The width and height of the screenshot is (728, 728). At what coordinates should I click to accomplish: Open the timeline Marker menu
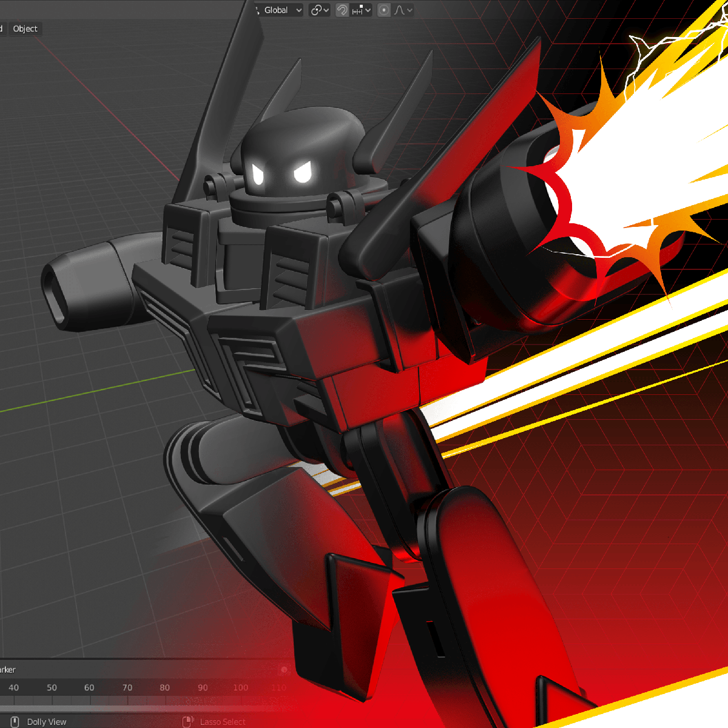[x=7, y=670]
